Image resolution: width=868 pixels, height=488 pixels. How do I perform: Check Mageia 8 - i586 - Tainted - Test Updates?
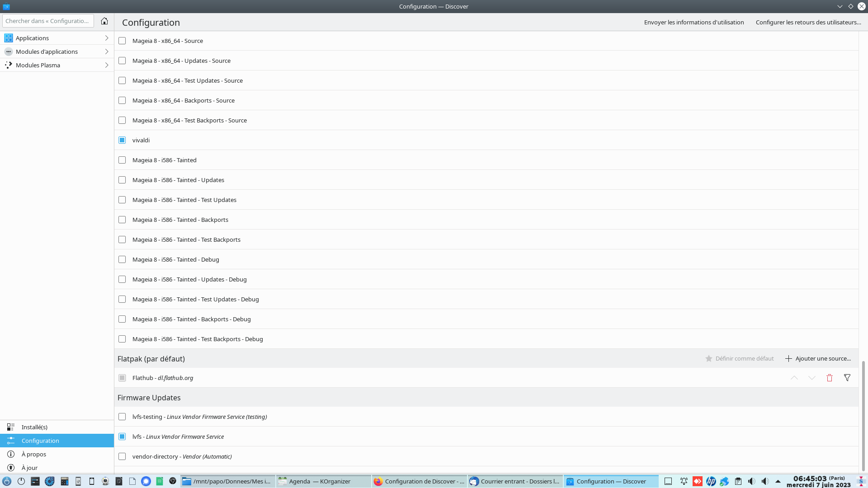122,200
